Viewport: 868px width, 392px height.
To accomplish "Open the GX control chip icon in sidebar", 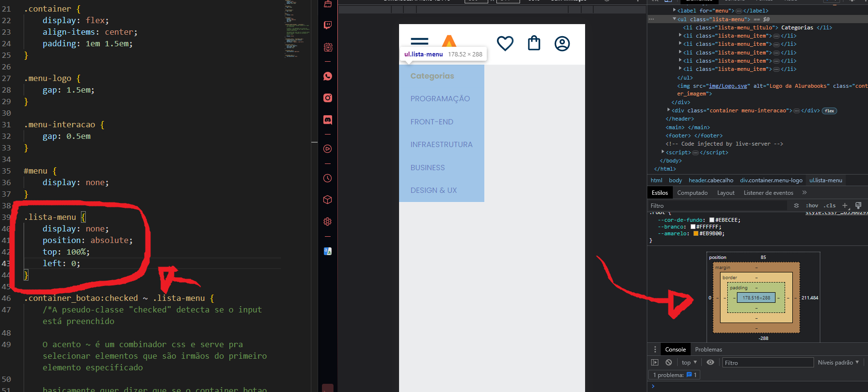I will 328,47.
